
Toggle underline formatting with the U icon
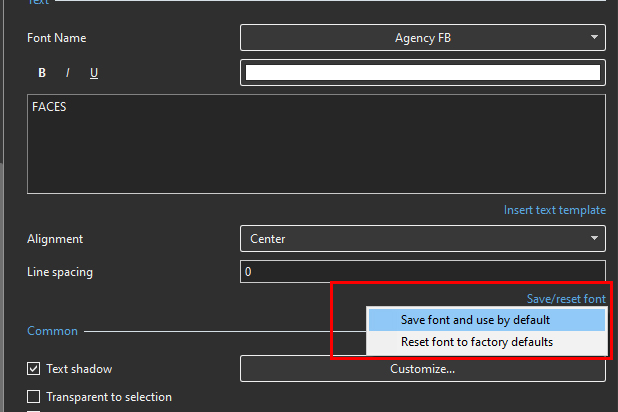(94, 73)
